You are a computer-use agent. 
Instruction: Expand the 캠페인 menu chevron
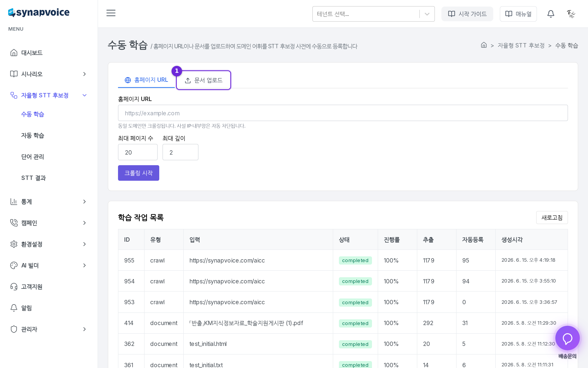(84, 223)
